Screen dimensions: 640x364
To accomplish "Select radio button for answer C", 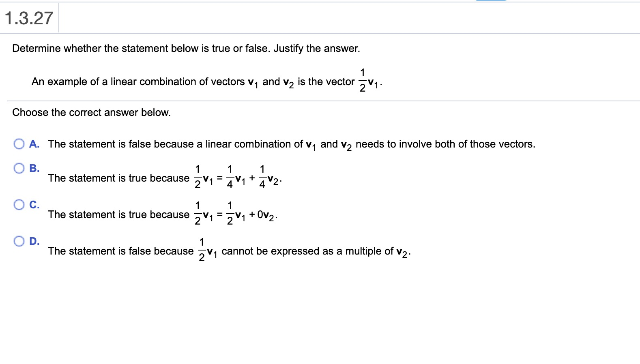I will 19,205.
